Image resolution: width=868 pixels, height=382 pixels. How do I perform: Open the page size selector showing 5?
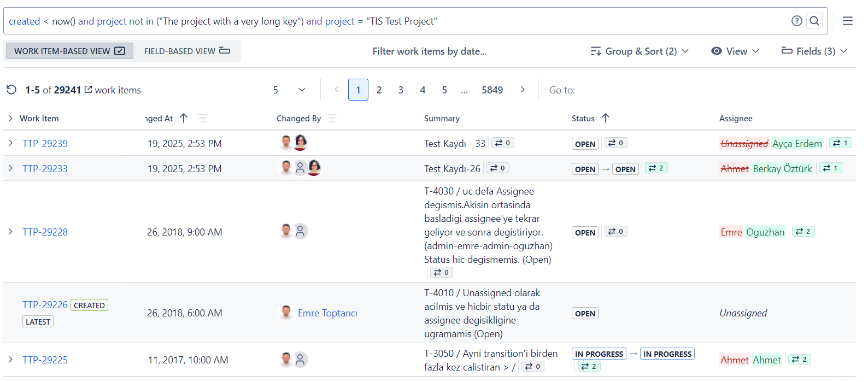pyautogui.click(x=289, y=90)
